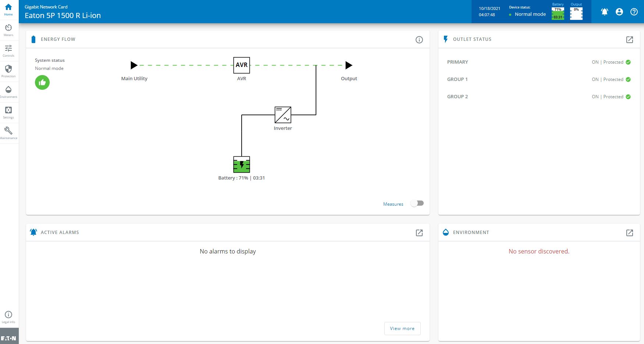Open Maintenance from the sidebar
Viewport: 644px width, 344px height.
8,133
